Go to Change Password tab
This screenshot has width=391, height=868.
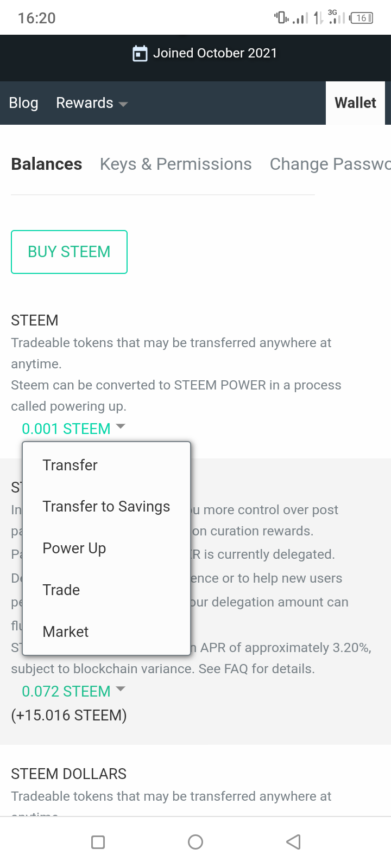click(330, 164)
